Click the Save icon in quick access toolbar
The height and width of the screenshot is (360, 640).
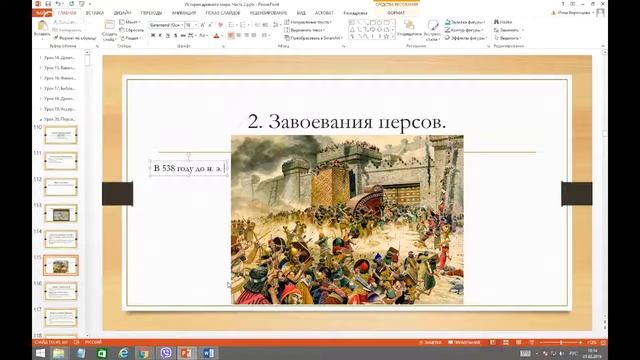(x=48, y=4)
